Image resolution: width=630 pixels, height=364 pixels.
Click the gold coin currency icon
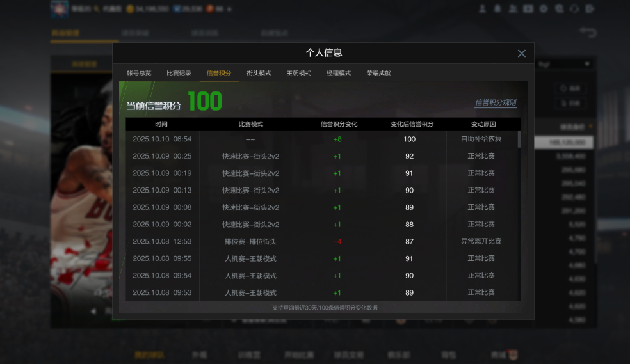(x=130, y=9)
